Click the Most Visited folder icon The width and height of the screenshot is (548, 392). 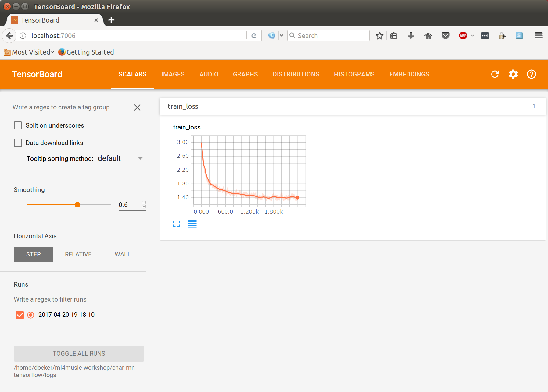(x=7, y=52)
